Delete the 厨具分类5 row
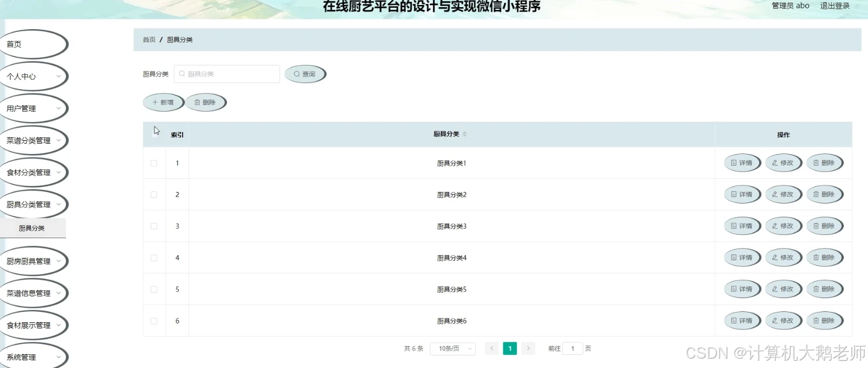The width and height of the screenshot is (868, 368). pyautogui.click(x=825, y=289)
